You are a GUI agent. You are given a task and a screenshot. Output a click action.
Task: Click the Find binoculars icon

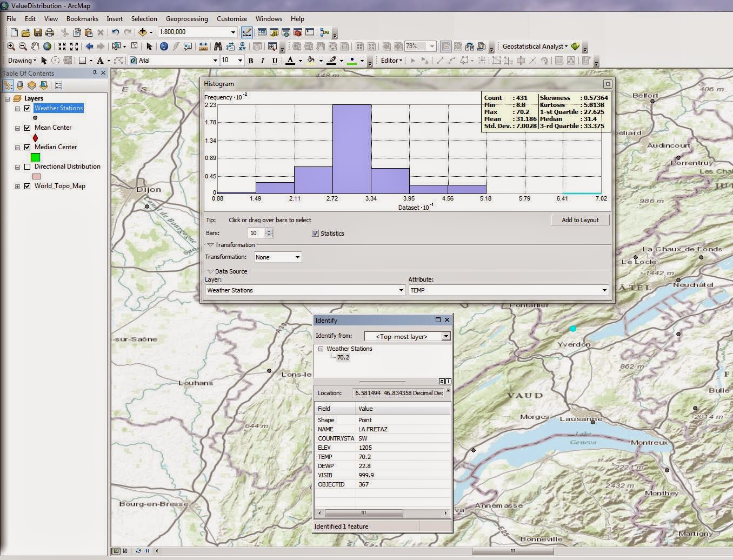pos(217,46)
